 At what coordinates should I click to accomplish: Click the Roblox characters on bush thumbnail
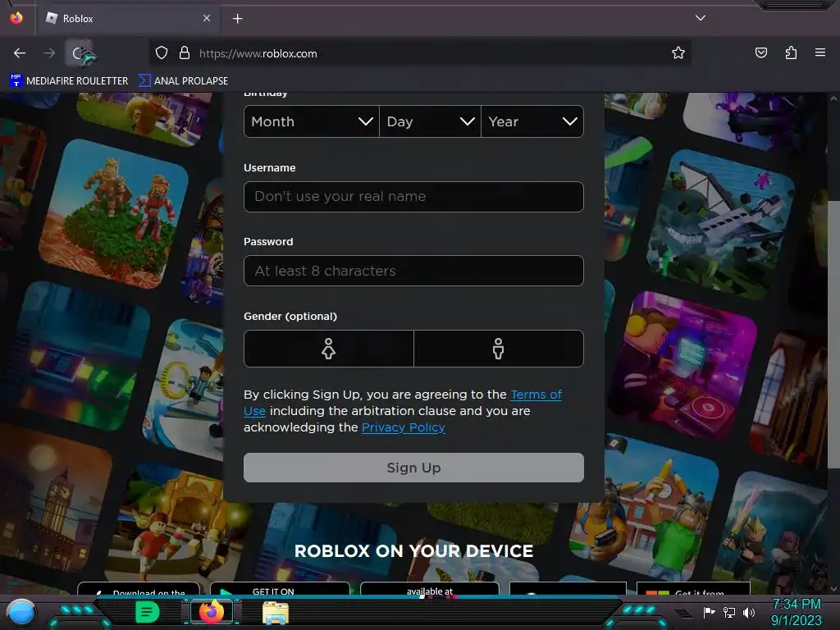click(x=114, y=214)
